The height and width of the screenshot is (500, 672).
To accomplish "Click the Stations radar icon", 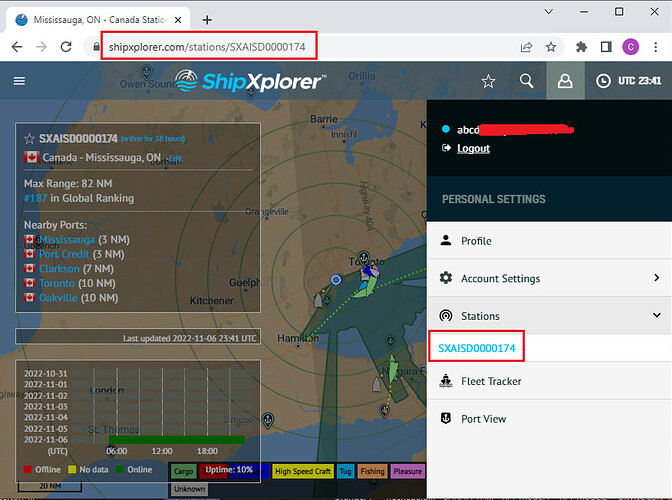I will click(446, 316).
